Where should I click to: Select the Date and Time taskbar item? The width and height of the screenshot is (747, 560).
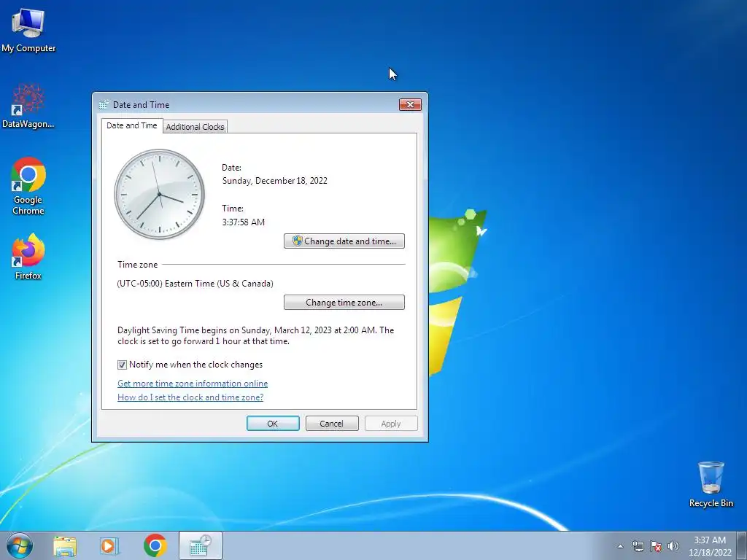tap(200, 545)
